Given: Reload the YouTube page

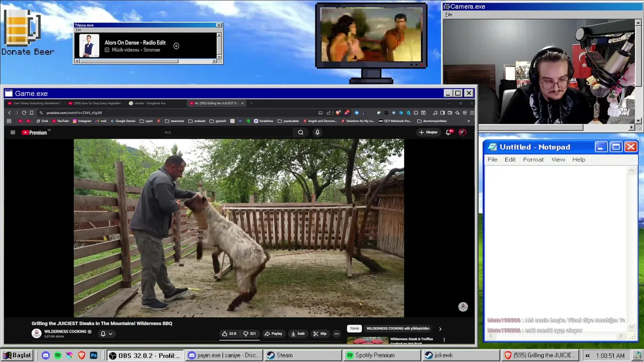Looking at the screenshot, I should [x=24, y=113].
